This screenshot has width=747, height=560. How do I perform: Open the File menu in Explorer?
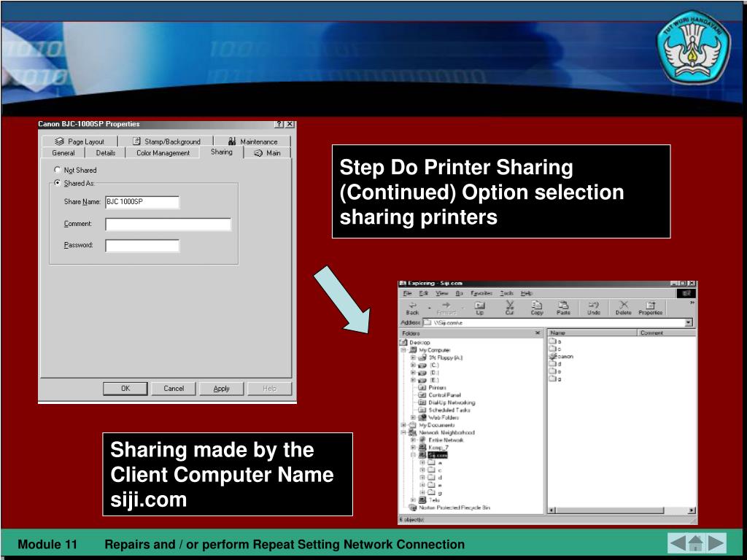coord(407,293)
